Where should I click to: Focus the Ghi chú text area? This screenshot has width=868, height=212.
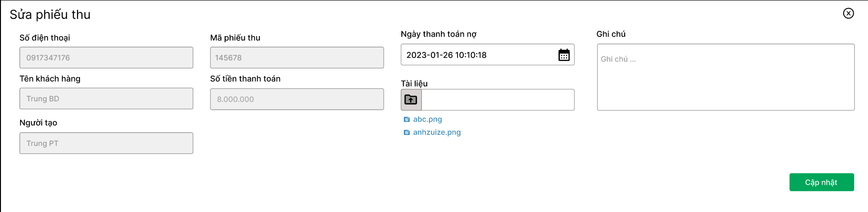pos(725,77)
